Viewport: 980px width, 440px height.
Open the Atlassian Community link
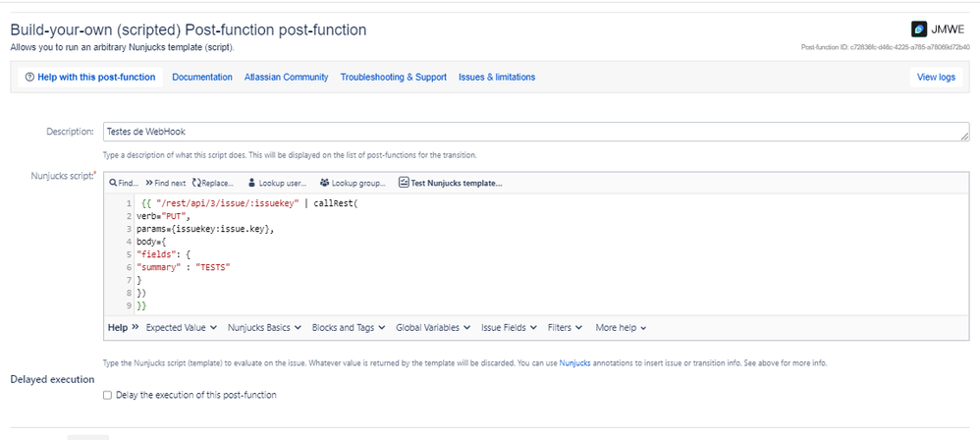pos(286,78)
